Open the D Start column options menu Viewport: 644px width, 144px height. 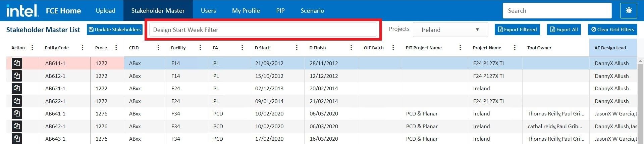(297, 48)
